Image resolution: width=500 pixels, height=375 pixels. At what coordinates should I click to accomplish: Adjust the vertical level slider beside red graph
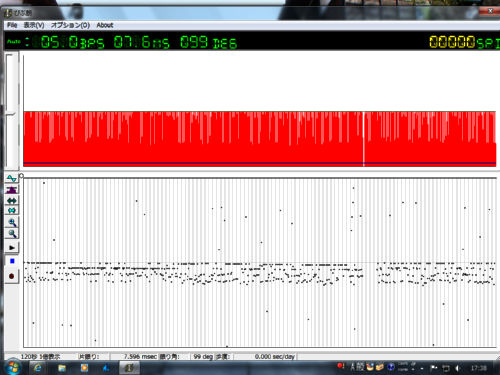11,114
